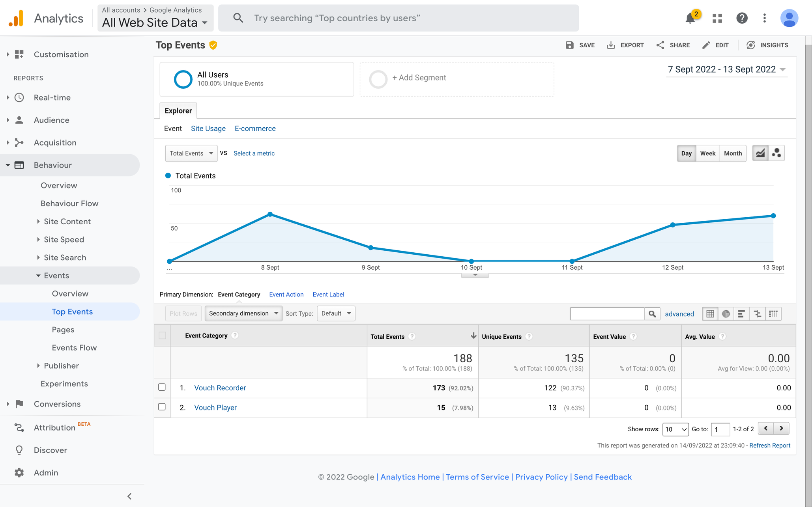This screenshot has height=507, width=812.
Task: Open the Show rows 10 dropdown
Action: tap(675, 429)
